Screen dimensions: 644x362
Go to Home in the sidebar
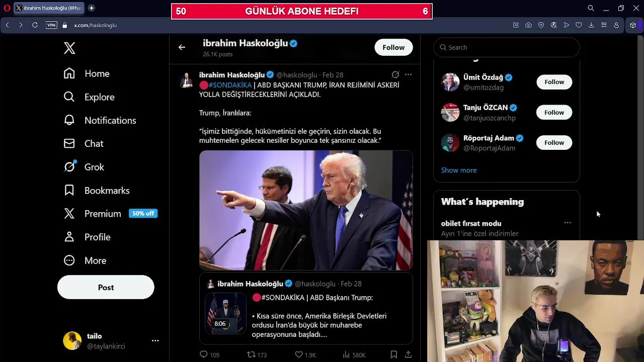[x=87, y=73]
